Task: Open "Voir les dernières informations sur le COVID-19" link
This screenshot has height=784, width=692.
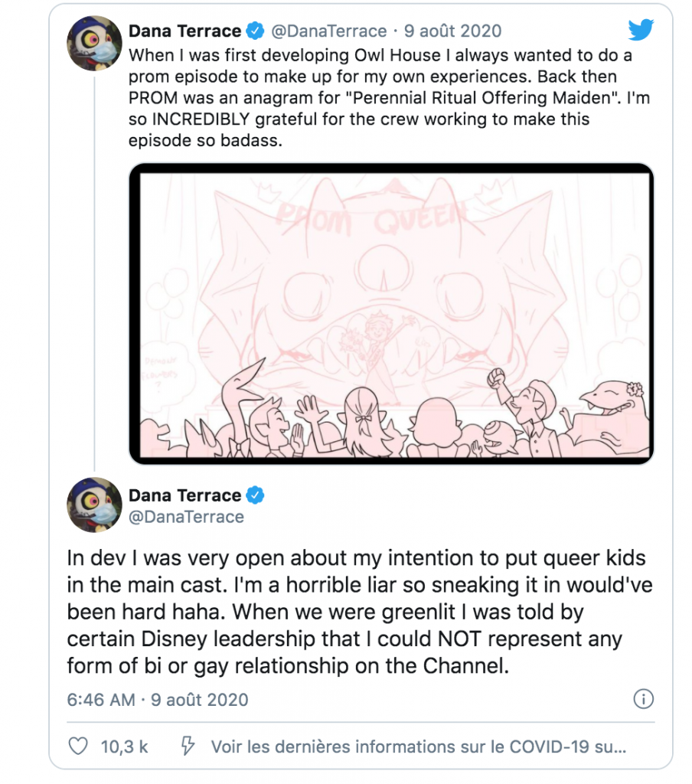Action: click(418, 746)
